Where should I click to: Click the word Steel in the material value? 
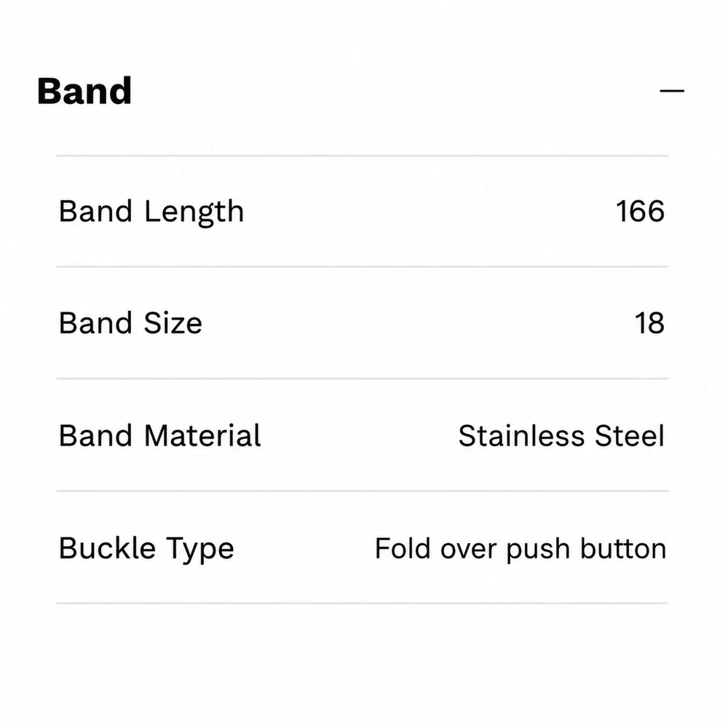click(630, 435)
